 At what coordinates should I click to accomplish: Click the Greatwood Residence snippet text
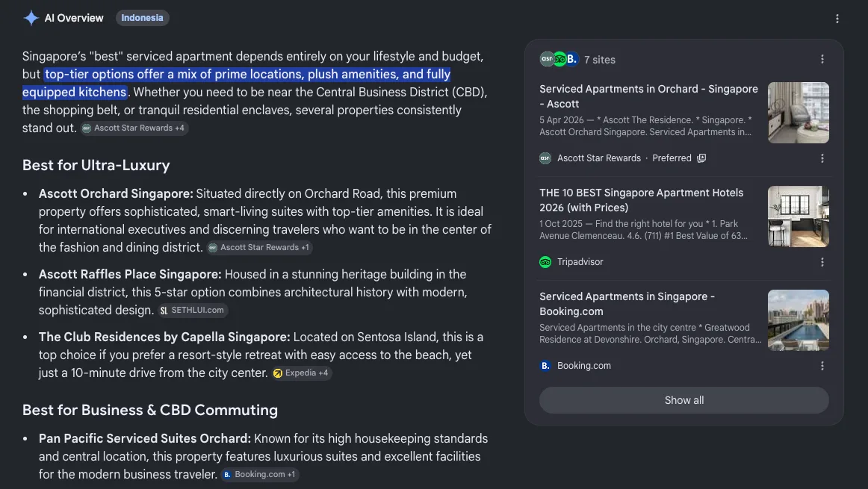(651, 334)
